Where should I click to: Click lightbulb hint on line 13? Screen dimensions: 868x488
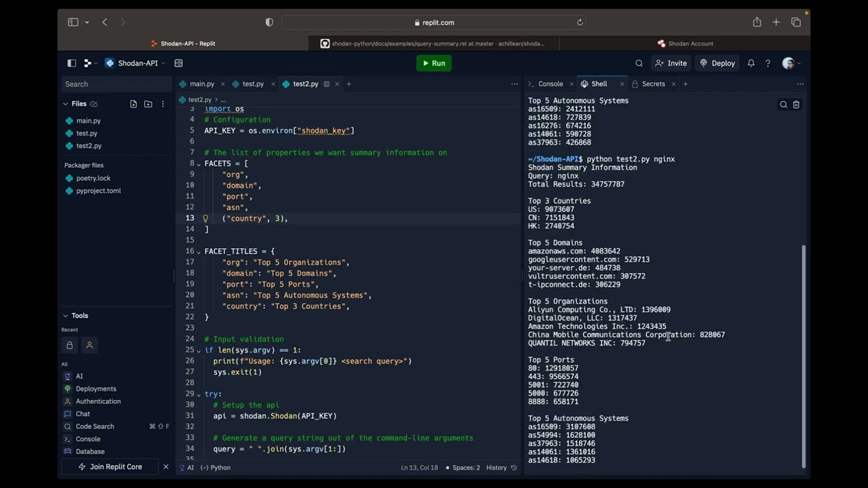pos(205,218)
